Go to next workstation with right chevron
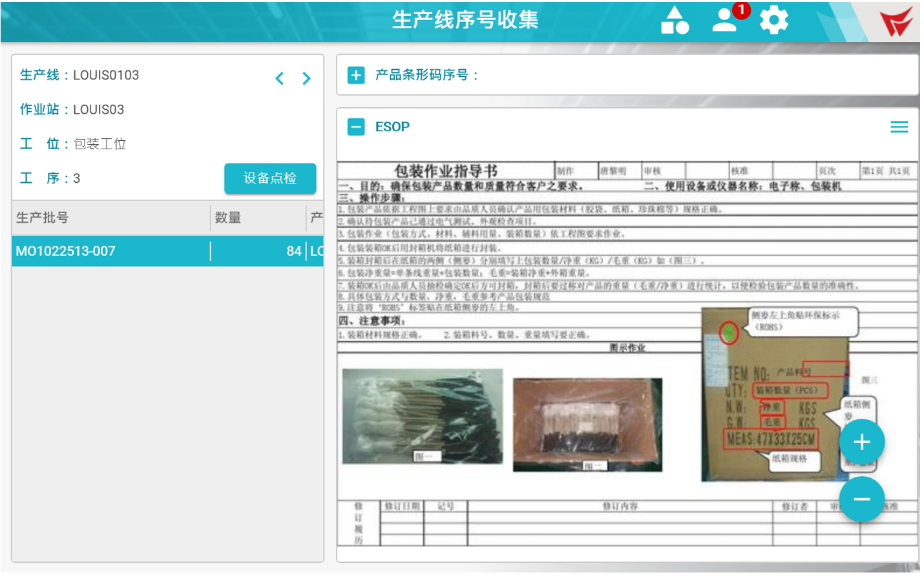Screen dimensions: 924x577 306,79
